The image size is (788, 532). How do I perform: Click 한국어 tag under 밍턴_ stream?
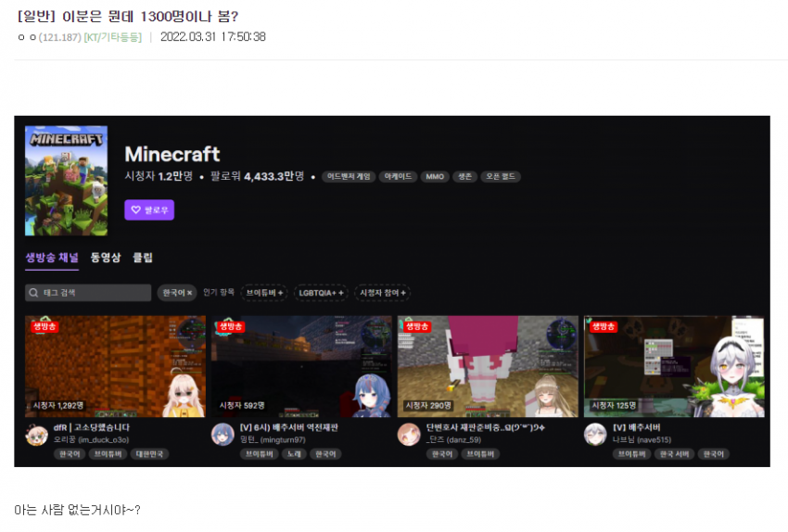click(325, 454)
